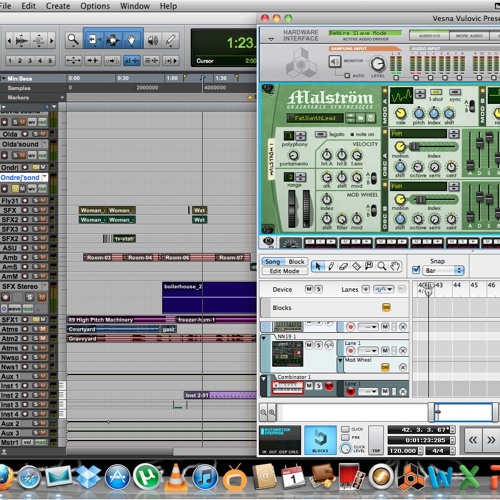500x500 pixels.
Task: Switch to Block view in Reason sequencer
Action: (x=296, y=262)
